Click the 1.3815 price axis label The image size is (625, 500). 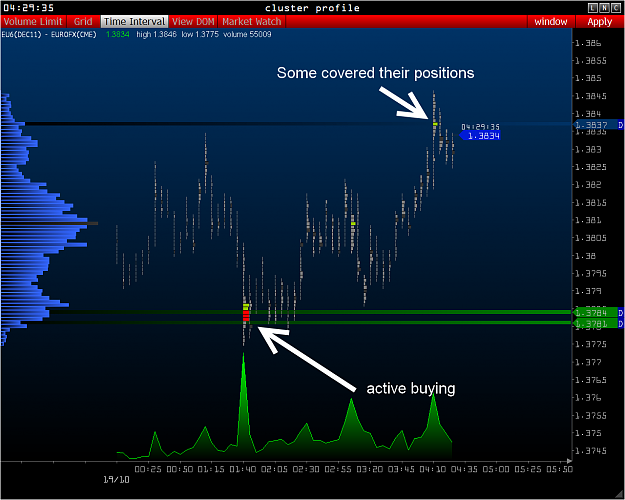click(x=591, y=203)
